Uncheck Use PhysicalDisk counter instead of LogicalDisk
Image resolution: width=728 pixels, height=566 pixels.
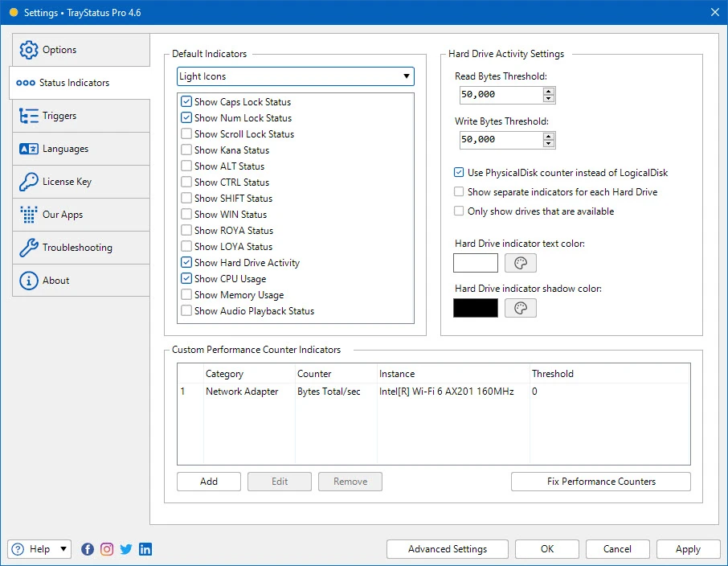pyautogui.click(x=459, y=172)
